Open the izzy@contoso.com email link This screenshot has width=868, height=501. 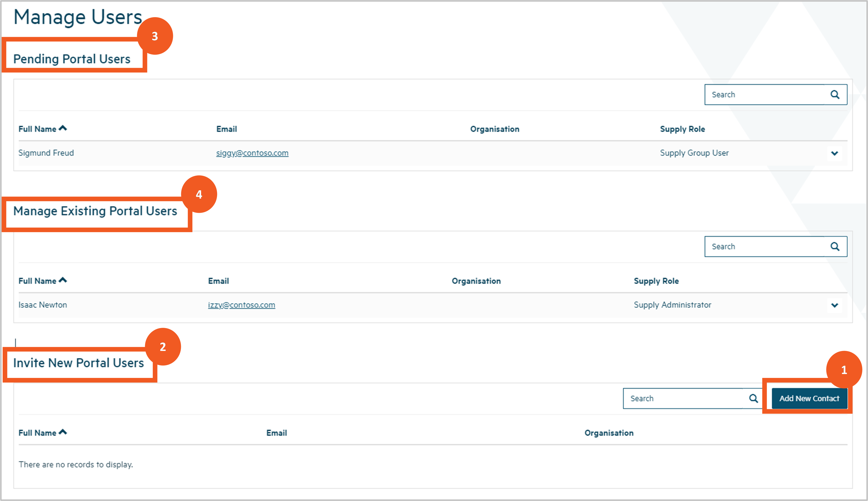(x=242, y=305)
